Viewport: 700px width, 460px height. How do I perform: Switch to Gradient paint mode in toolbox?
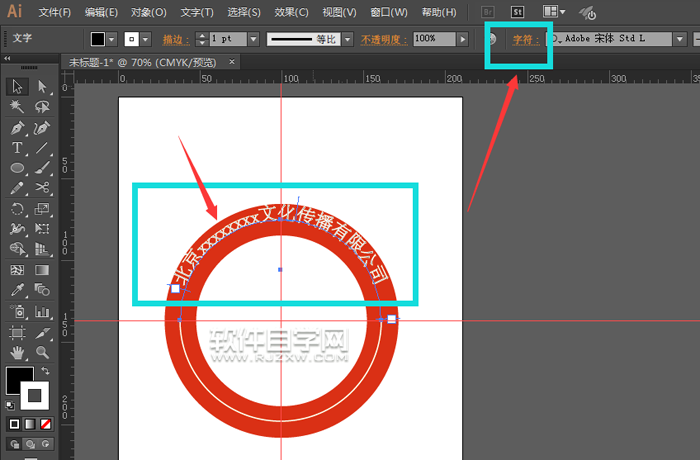coord(29,423)
